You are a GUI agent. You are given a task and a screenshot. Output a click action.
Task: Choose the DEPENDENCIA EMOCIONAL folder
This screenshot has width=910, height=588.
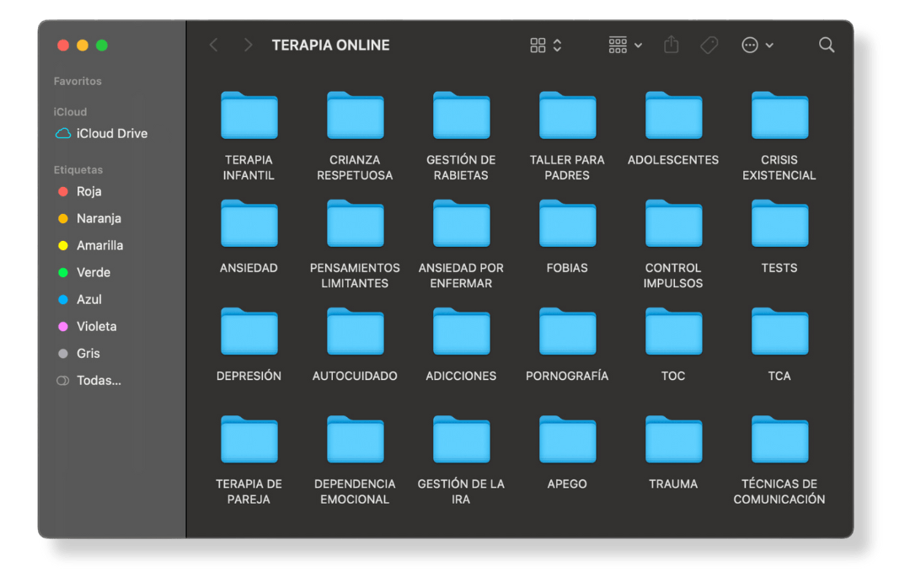click(356, 440)
